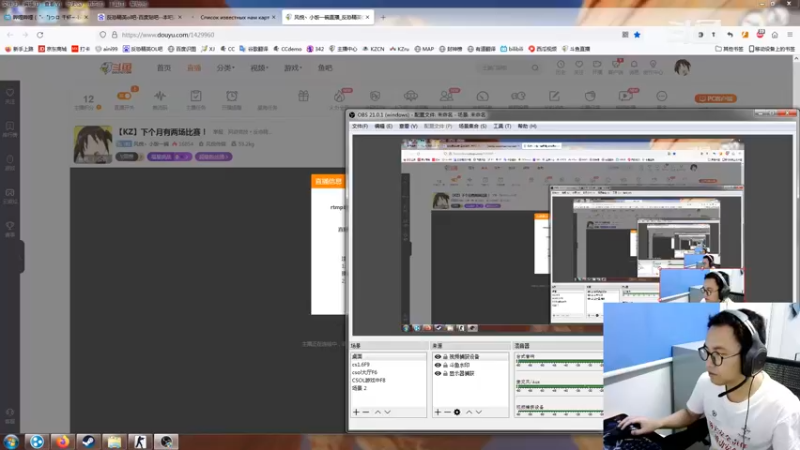Open the user avatar in Douyu header
The width and height of the screenshot is (800, 450).
point(682,67)
